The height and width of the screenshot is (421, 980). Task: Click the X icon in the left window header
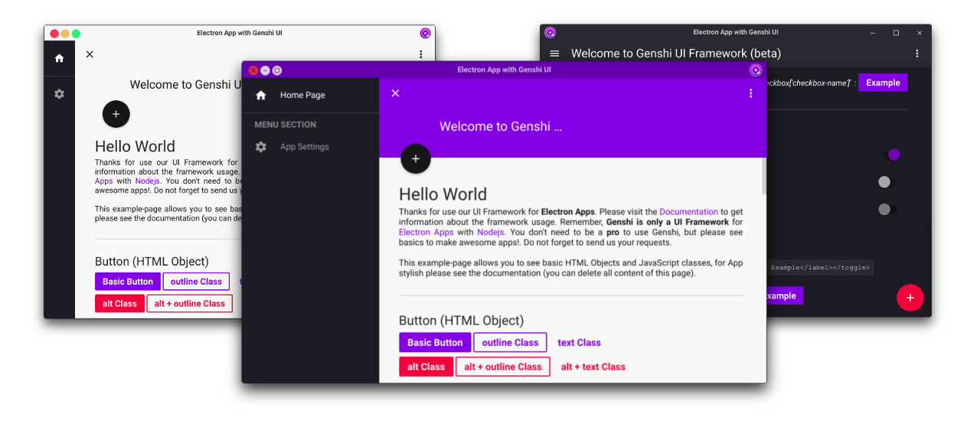point(90,54)
